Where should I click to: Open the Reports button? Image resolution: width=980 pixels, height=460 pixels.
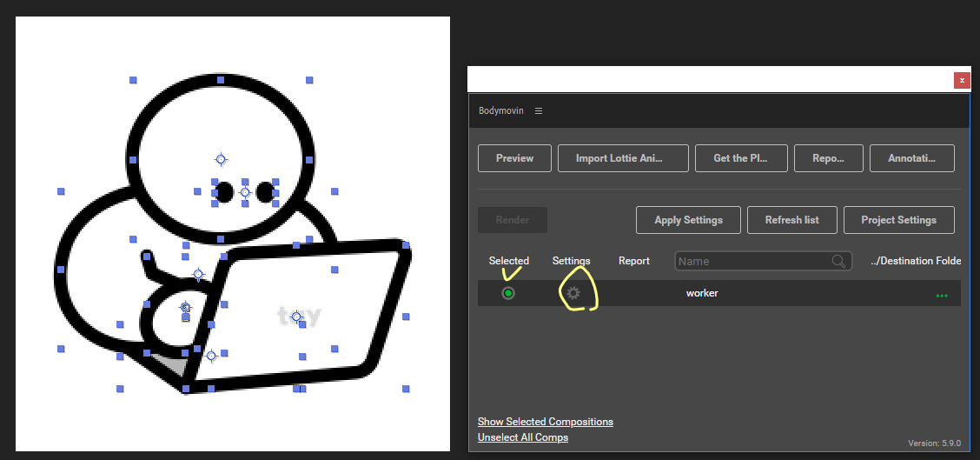(829, 158)
